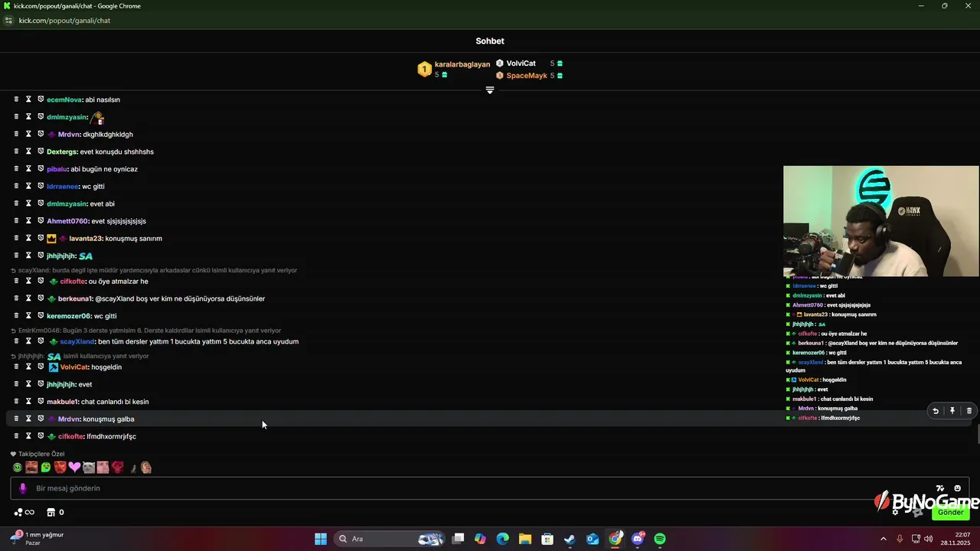Ban ecemNova using the shield icon
Screen dimensions: 980x551
pyautogui.click(x=41, y=99)
